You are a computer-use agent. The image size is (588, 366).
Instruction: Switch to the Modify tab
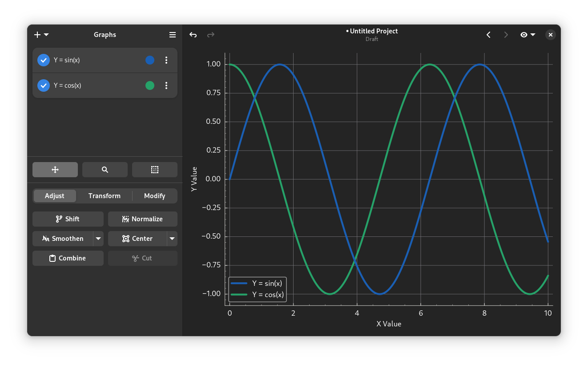click(154, 196)
